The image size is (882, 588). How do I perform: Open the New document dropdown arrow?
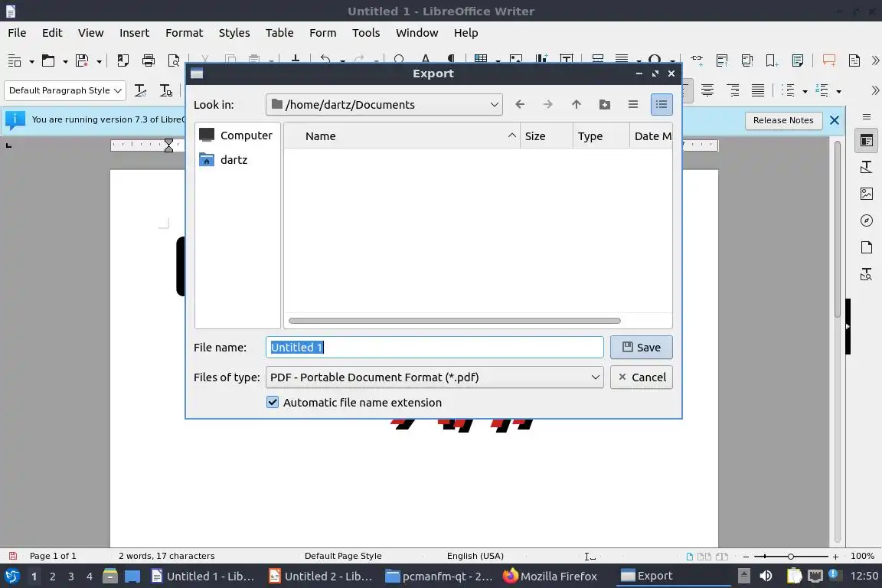tap(31, 60)
